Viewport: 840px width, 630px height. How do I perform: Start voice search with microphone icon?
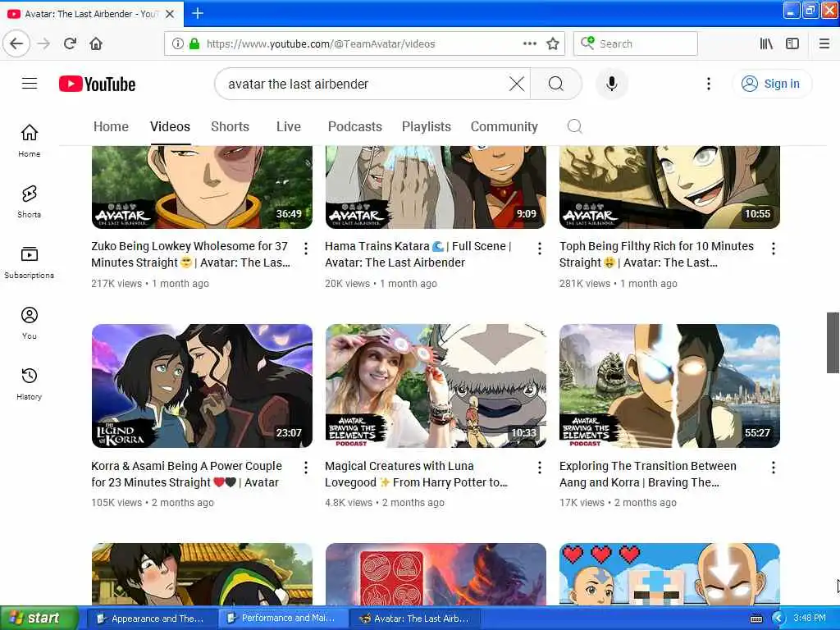pyautogui.click(x=611, y=84)
